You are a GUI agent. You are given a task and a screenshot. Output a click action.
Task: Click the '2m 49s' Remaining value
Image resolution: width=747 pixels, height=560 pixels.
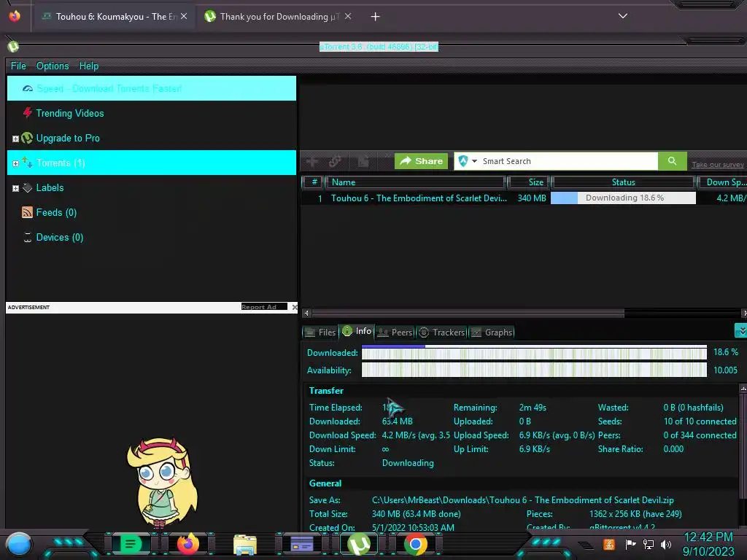click(x=533, y=408)
